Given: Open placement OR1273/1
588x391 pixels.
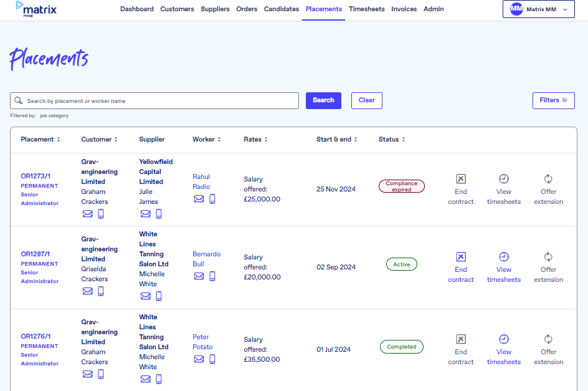Looking at the screenshot, I should [x=36, y=176].
